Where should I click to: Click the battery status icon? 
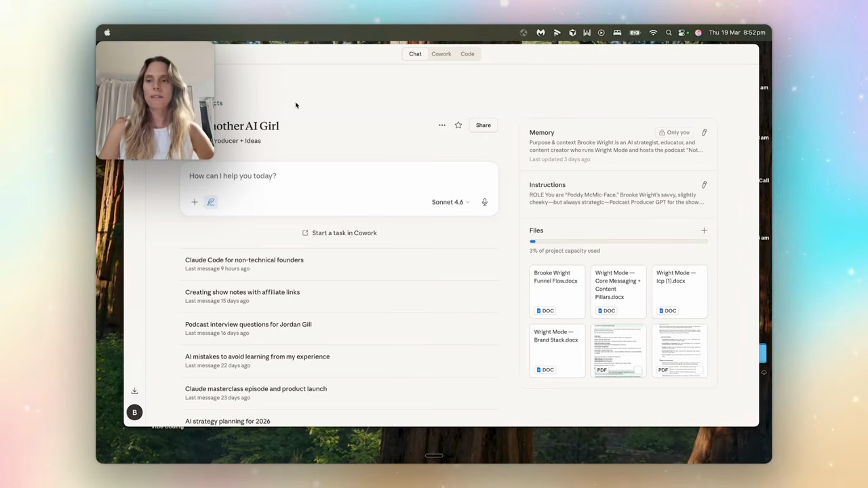point(635,33)
